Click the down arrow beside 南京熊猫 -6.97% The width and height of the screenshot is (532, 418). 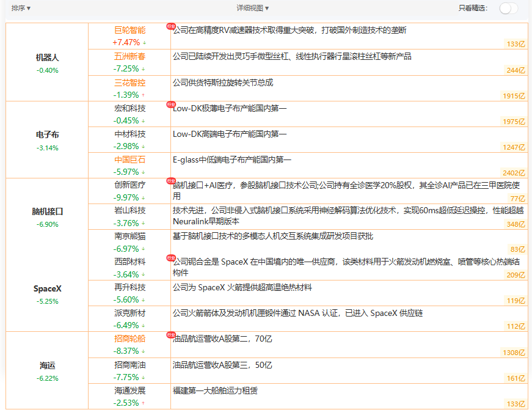(144, 249)
